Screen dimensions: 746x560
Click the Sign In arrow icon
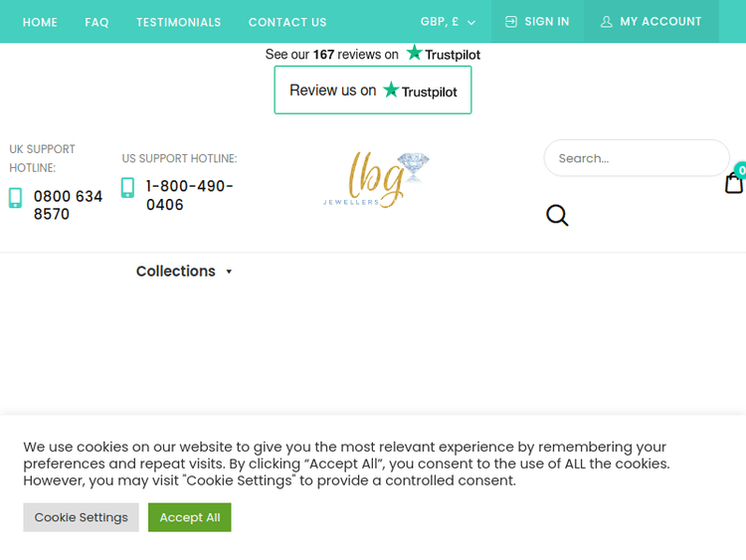pyautogui.click(x=511, y=22)
